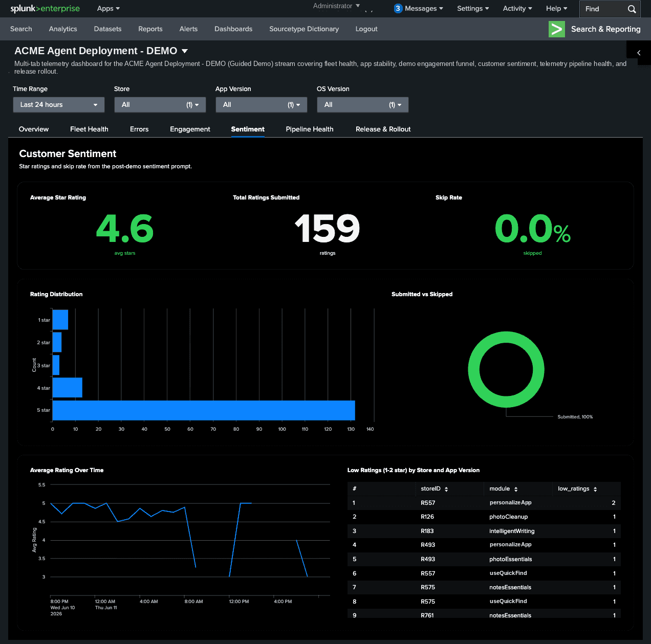Click the 2 star bar in Rating Distribution
The height and width of the screenshot is (644, 651).
57,342
